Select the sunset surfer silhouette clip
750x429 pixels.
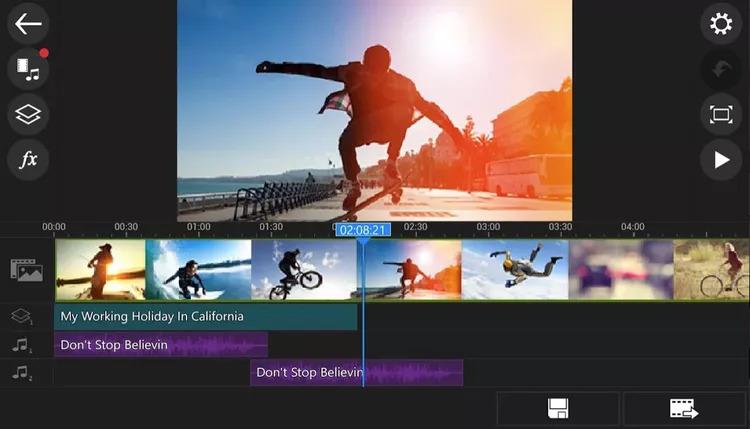point(100,270)
